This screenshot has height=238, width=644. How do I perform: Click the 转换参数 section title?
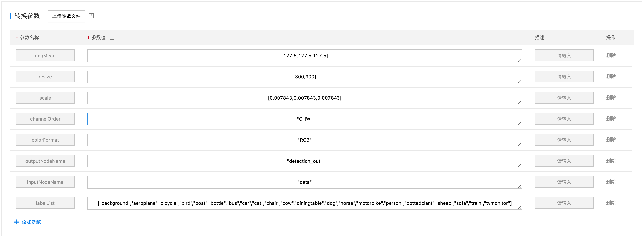(27, 16)
